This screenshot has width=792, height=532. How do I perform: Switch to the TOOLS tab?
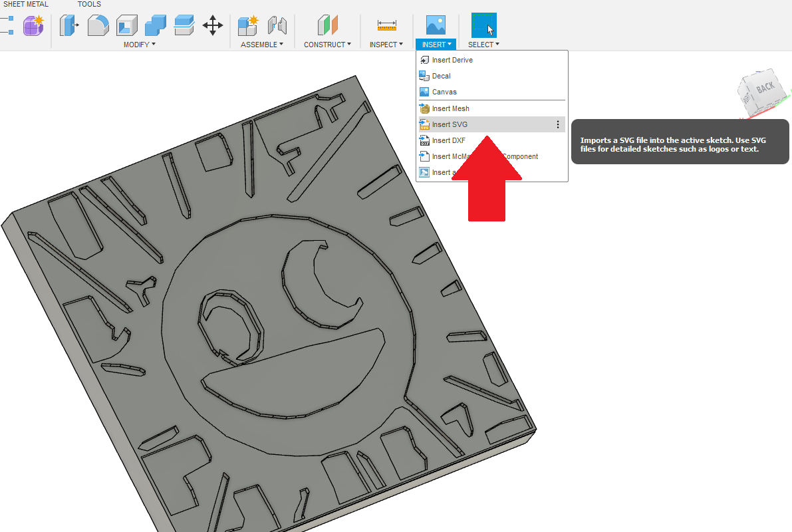tap(88, 4)
